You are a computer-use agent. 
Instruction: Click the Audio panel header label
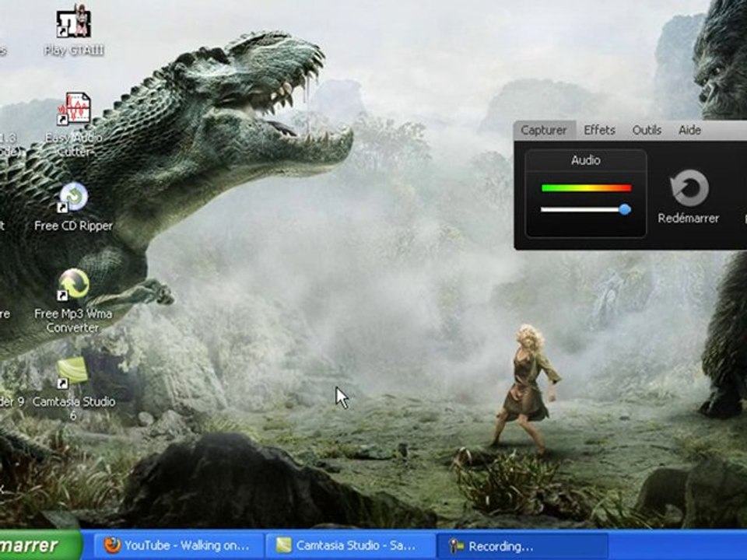pyautogui.click(x=585, y=160)
